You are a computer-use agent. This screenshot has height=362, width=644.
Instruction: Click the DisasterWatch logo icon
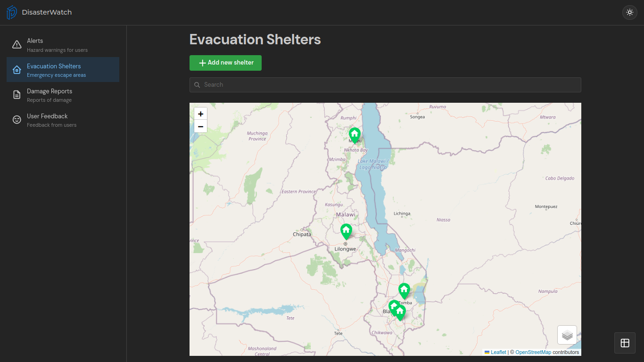pos(11,12)
